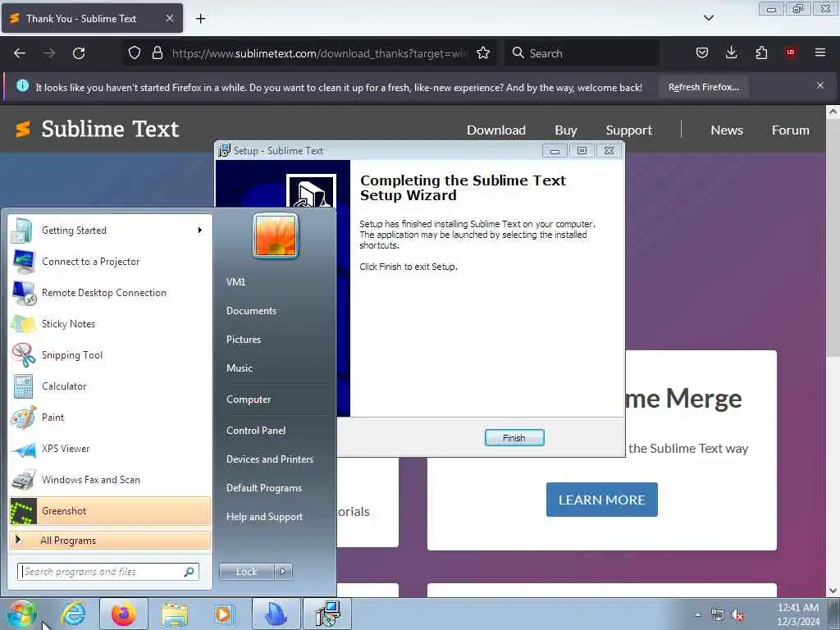
Task: Expand All Programs list
Action: (110, 540)
